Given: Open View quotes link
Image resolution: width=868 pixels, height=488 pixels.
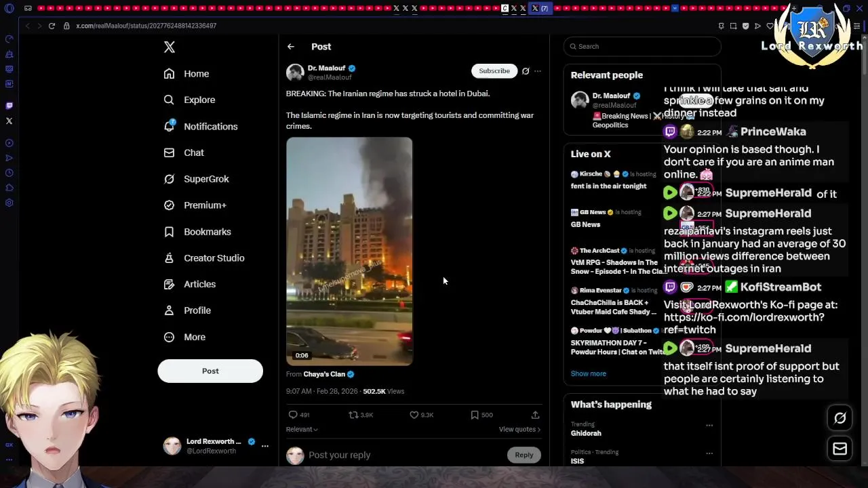Looking at the screenshot, I should tap(519, 429).
